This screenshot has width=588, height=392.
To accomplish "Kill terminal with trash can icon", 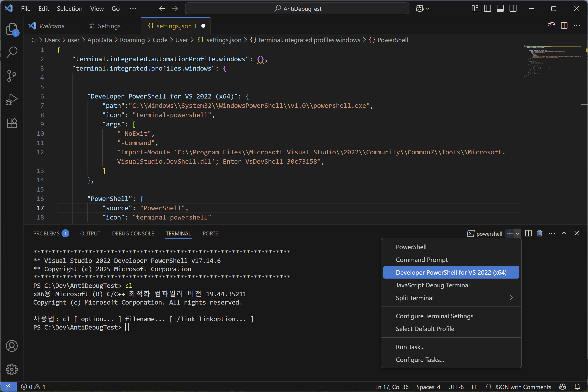I will click(539, 233).
